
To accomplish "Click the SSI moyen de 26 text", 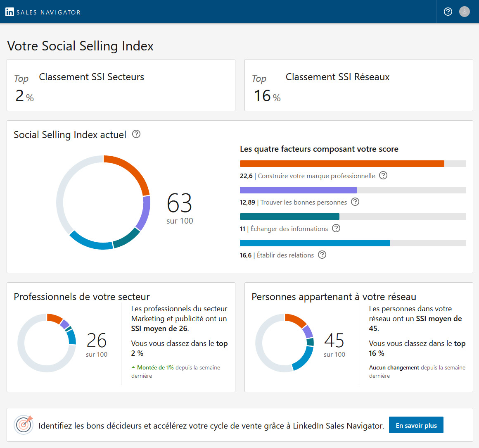I will [159, 329].
